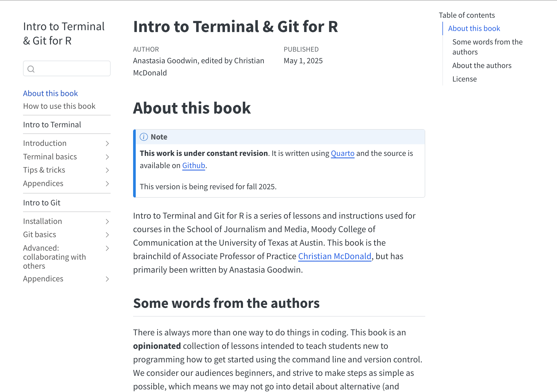Expand the Advanced: collaborating with others section

(x=107, y=248)
